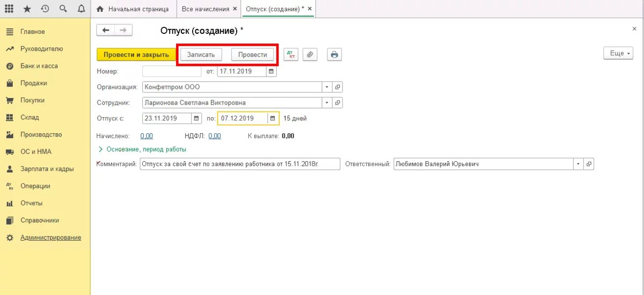Viewport: 644px width, 295px height.
Task: Open the calendar for the document date
Action: point(272,71)
